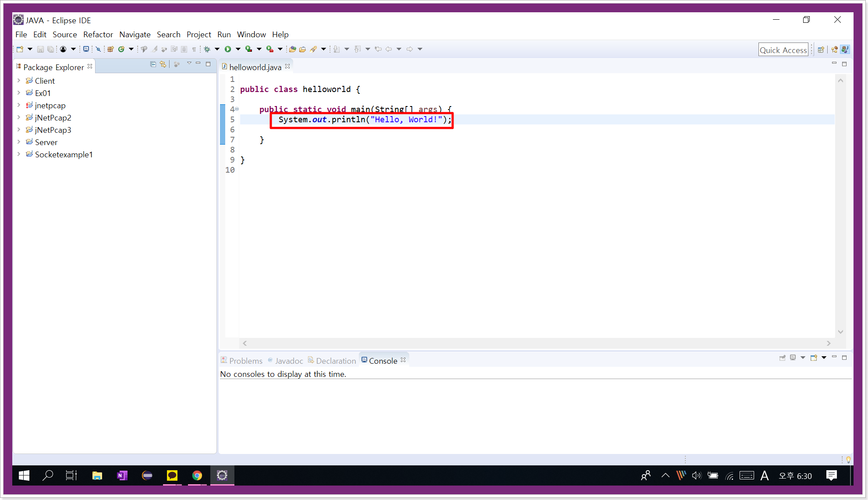Select the helloworld.java editor tab
Viewport: 868px width, 500px height.
(x=255, y=67)
